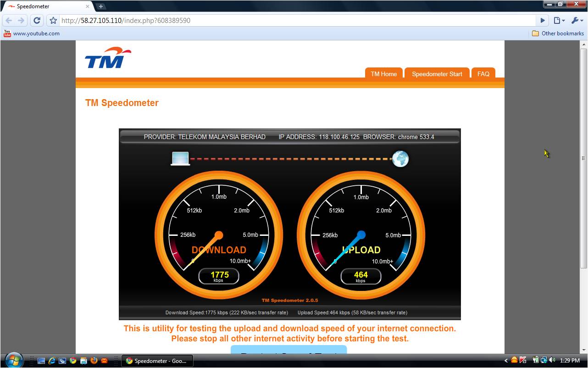Click the Go arrow beside the address bar
This screenshot has height=368, width=588.
coord(543,20)
